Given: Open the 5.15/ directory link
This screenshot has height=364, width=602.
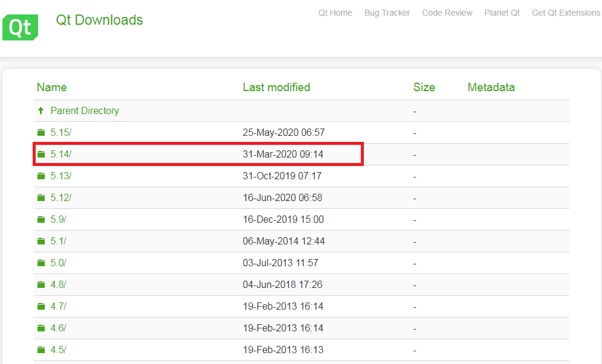Looking at the screenshot, I should tap(60, 132).
